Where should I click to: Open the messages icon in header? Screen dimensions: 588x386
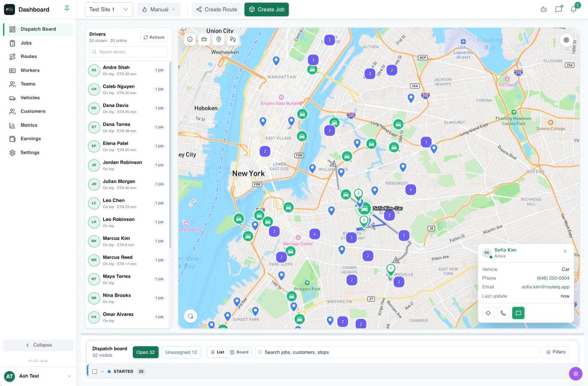pyautogui.click(x=558, y=9)
